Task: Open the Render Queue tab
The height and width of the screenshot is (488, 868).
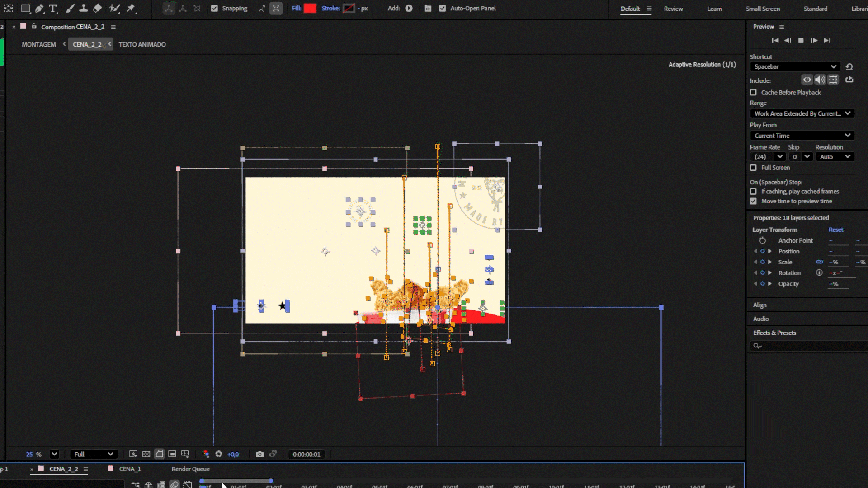Action: (190, 469)
